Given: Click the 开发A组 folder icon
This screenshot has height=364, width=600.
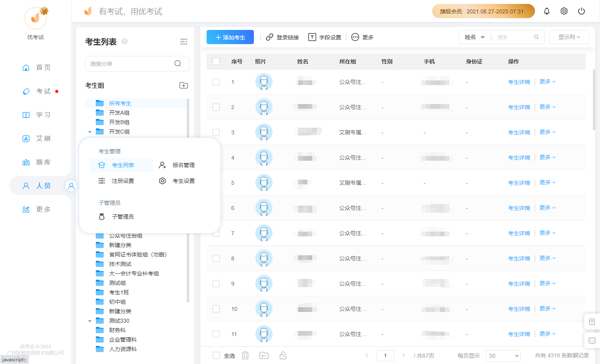Looking at the screenshot, I should 100,113.
